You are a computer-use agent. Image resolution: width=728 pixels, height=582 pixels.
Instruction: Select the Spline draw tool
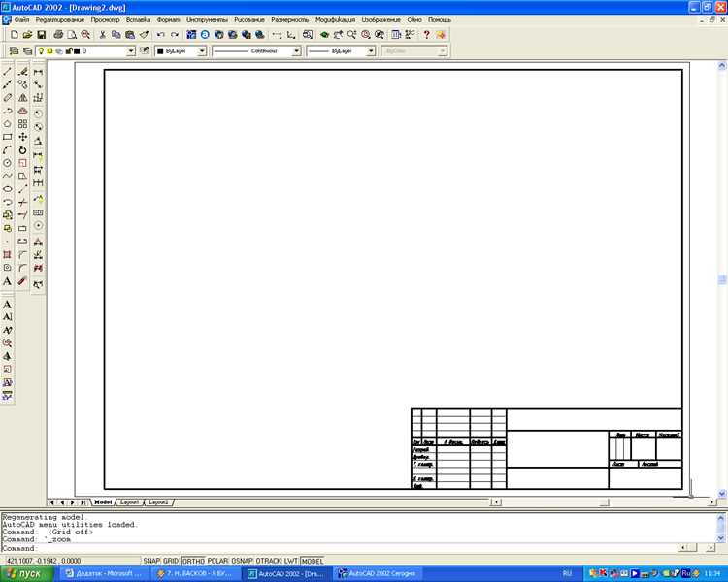tap(8, 176)
